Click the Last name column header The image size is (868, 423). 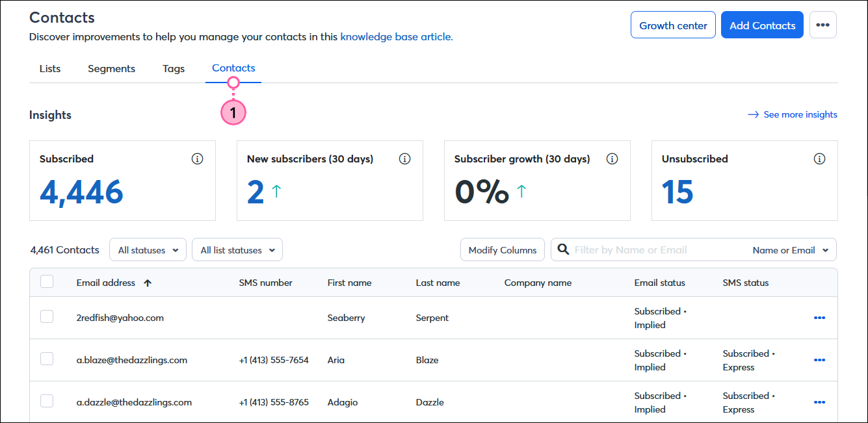click(x=438, y=283)
